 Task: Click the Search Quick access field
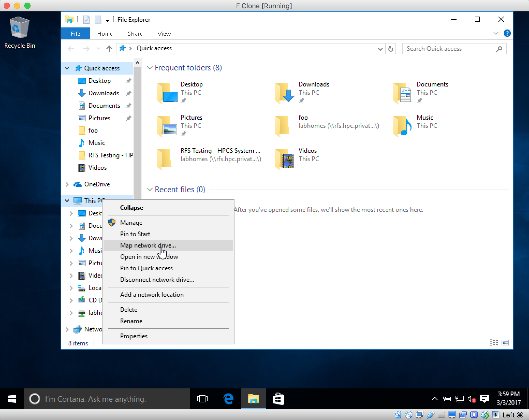pos(450,49)
